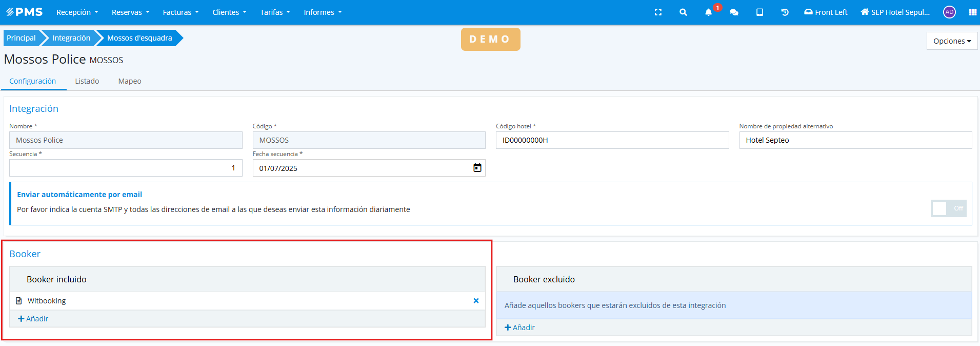Open the search magnifier in the top bar
Image resolution: width=980 pixels, height=346 pixels.
(683, 12)
